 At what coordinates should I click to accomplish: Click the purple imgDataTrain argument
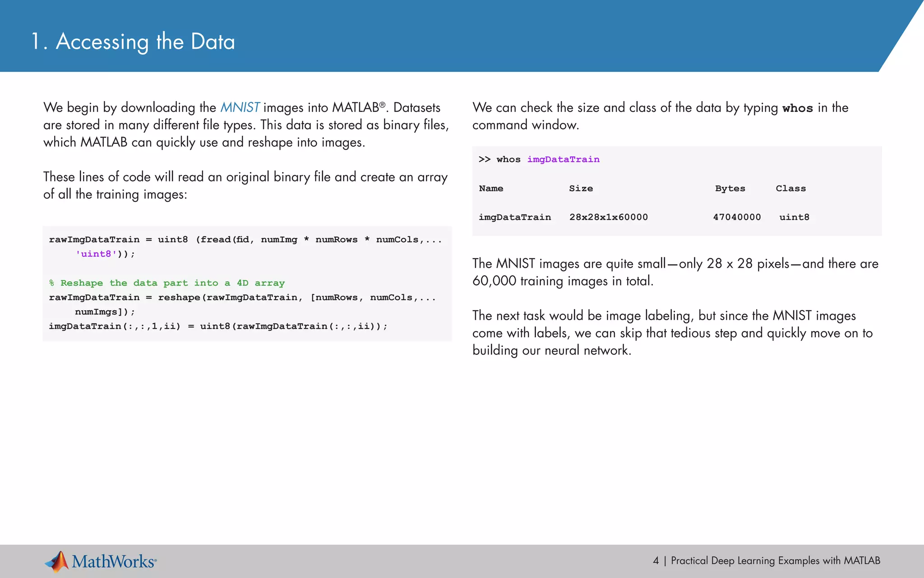point(563,159)
